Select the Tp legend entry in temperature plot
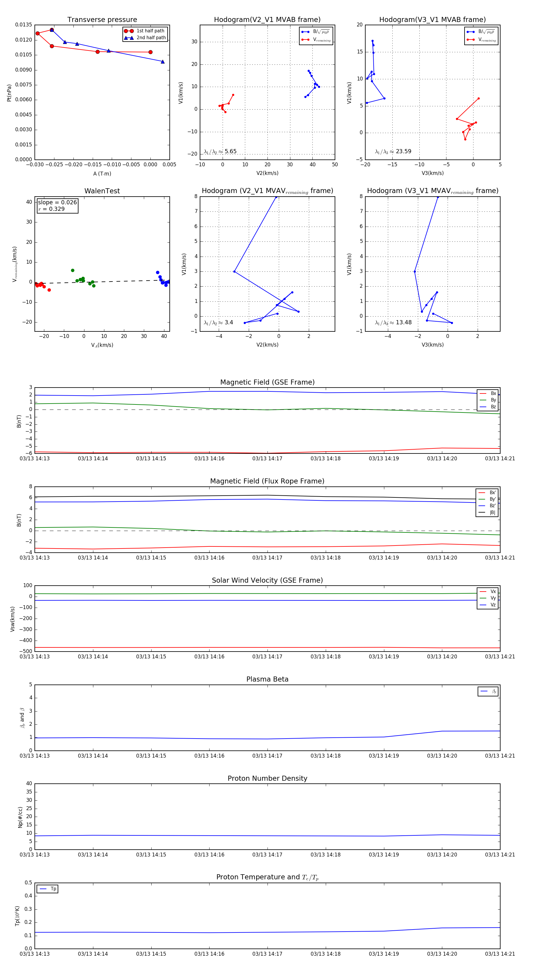 pos(48,889)
